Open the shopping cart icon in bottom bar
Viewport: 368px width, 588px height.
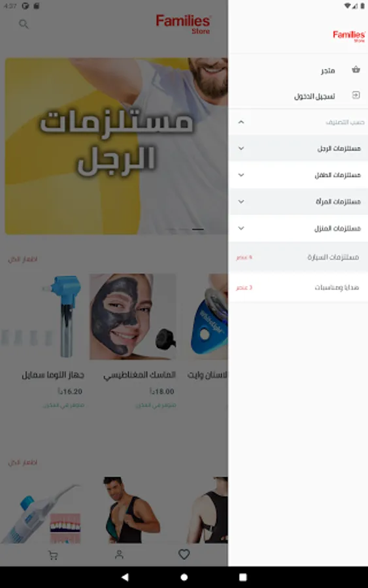(x=53, y=555)
